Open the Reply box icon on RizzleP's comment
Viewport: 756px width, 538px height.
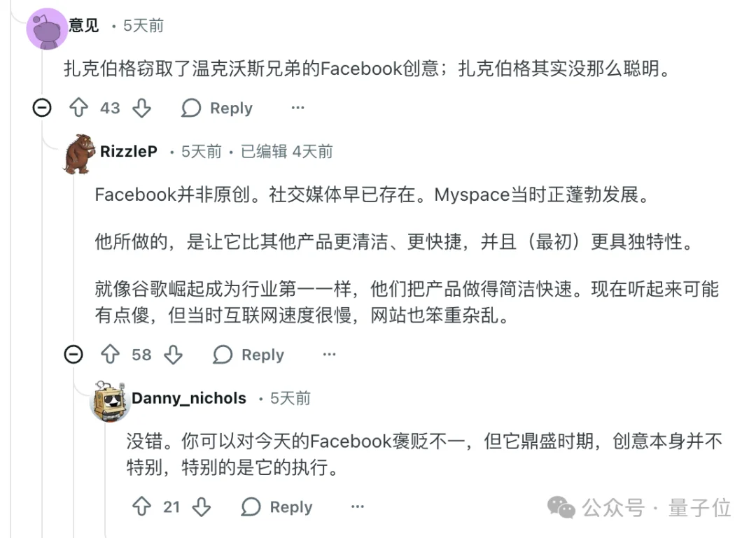pyautogui.click(x=221, y=355)
